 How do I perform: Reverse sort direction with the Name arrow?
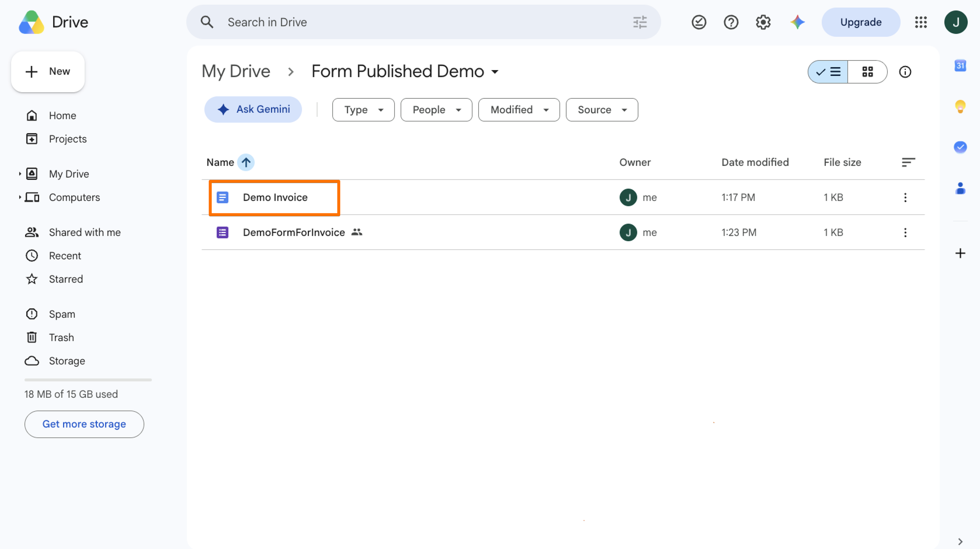pyautogui.click(x=246, y=162)
